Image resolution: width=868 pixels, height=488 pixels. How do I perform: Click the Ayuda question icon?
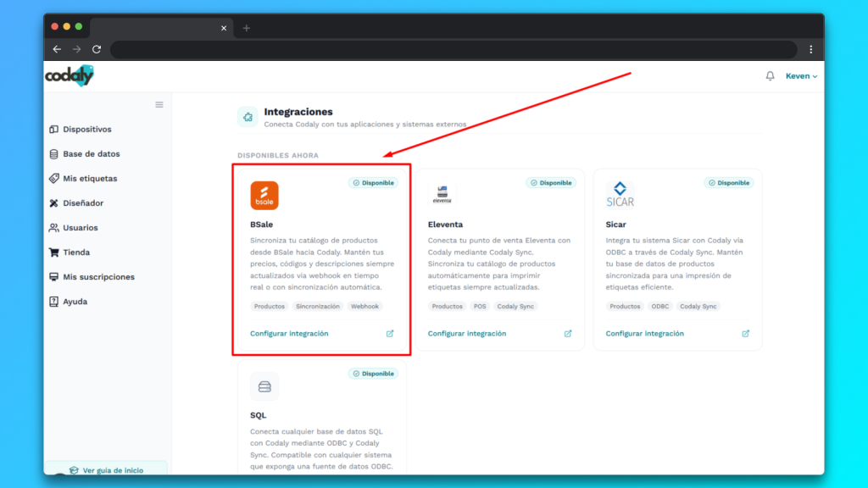[x=53, y=302]
